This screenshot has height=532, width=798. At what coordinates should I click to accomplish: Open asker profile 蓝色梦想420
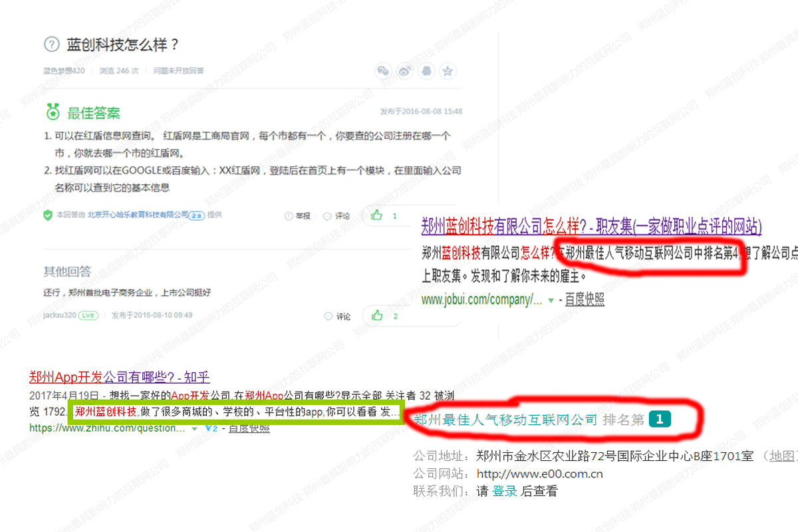tap(64, 70)
